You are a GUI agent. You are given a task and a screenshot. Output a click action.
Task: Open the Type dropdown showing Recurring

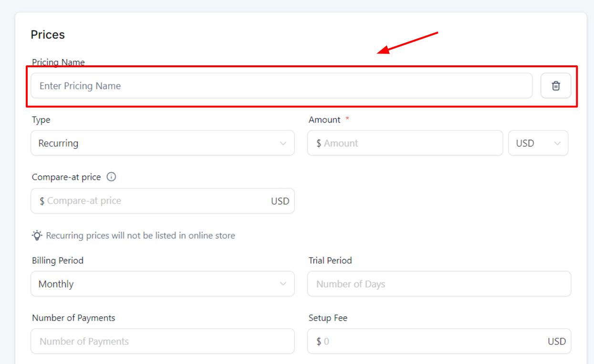point(162,143)
